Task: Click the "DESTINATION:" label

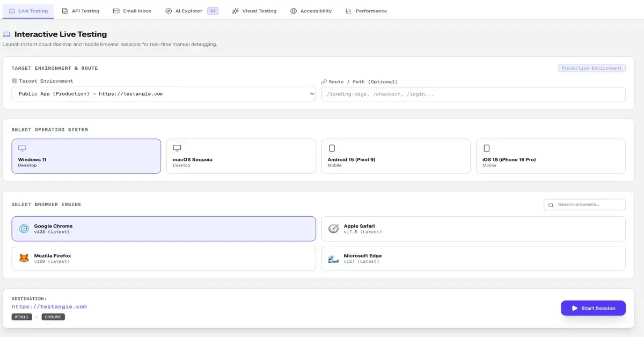Action: point(29,298)
